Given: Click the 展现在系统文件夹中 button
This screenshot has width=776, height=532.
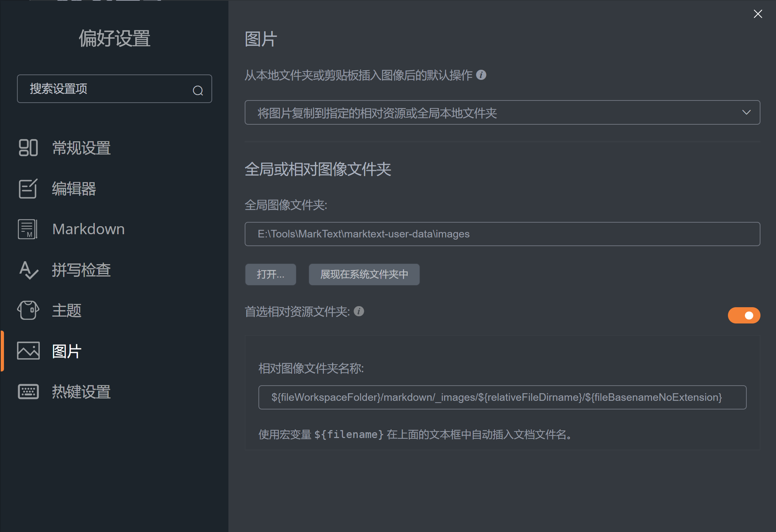Looking at the screenshot, I should point(364,274).
